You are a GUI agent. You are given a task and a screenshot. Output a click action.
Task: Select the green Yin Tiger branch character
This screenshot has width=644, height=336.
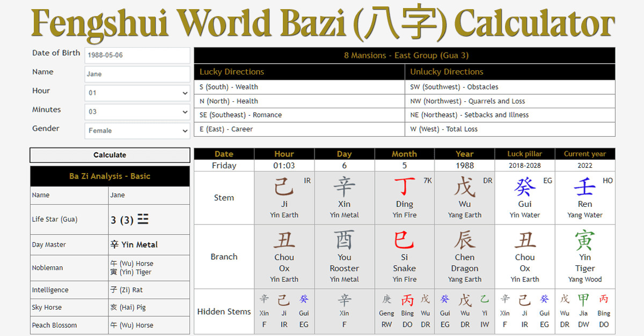(584, 241)
